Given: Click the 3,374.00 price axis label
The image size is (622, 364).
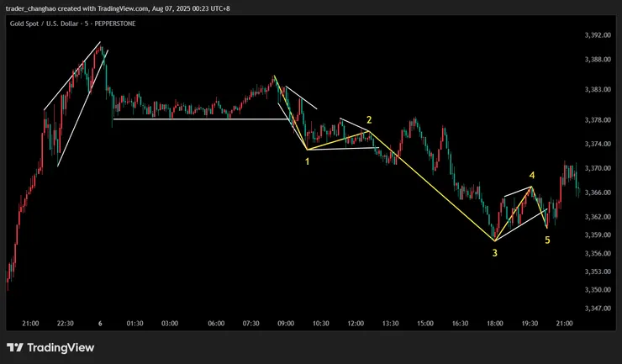Looking at the screenshot, I should tap(598, 144).
